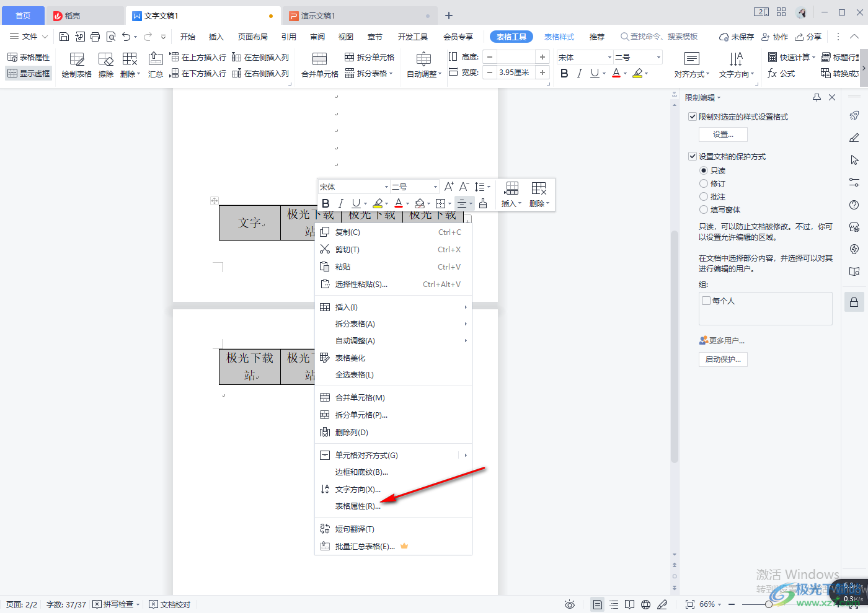Image resolution: width=868 pixels, height=613 pixels.
Task: Click the 查找命令、搜索模板 search field
Action: click(660, 37)
